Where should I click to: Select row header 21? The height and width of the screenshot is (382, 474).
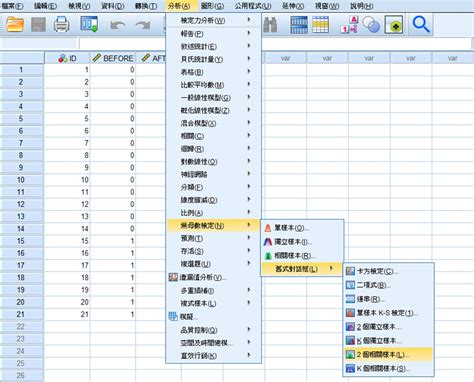21,314
